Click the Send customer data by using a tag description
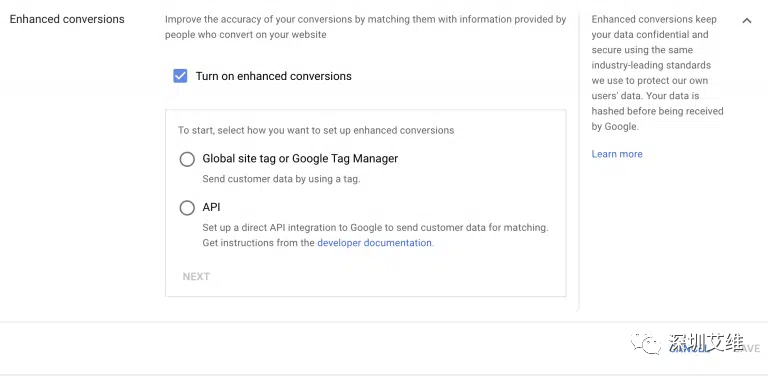768x376 pixels. pos(281,179)
